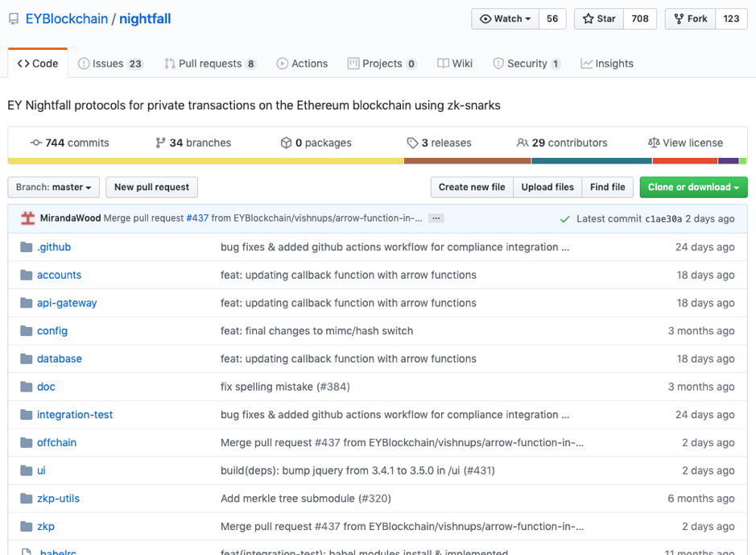Click the yellow language bar segment
Image resolution: width=756 pixels, height=555 pixels.
(206, 161)
